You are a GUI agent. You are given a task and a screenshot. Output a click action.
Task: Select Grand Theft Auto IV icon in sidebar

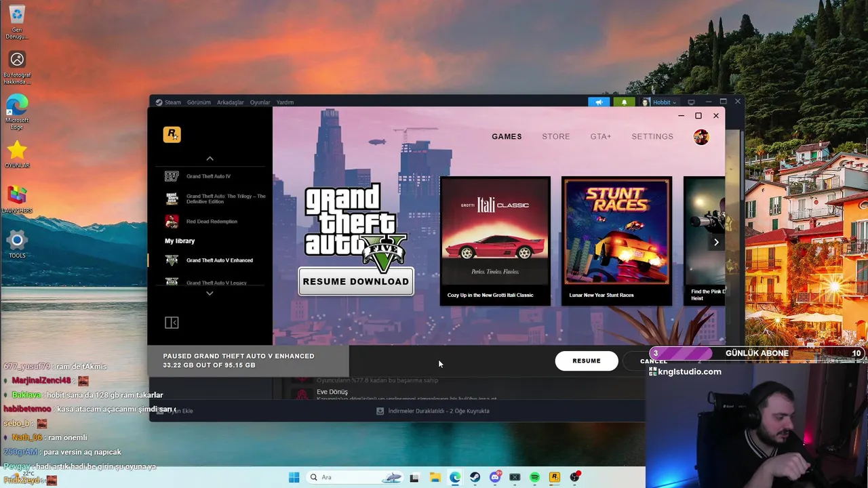172,176
